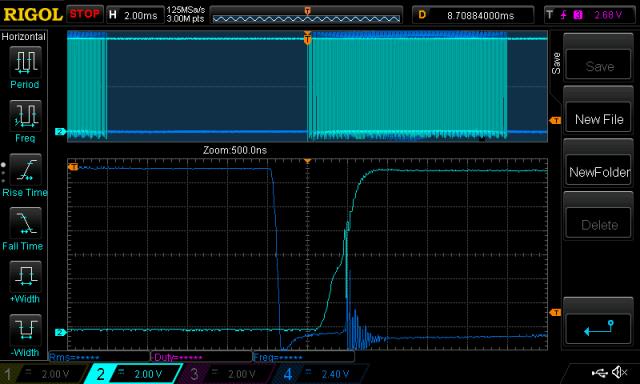Viewport: 640px width, 384px height.
Task: Open the Horizontal measurement menu header
Action: (24, 36)
